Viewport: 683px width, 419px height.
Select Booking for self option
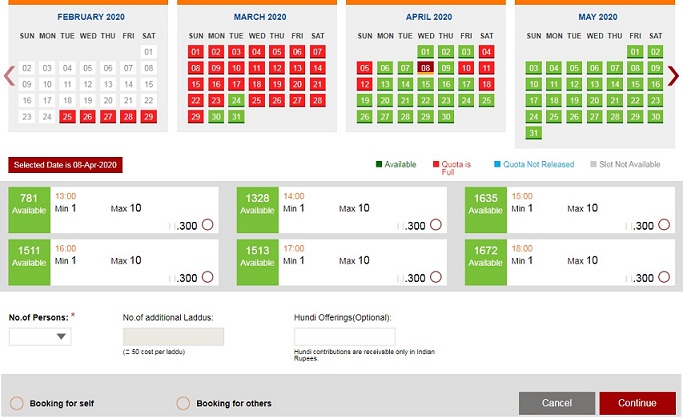tap(16, 403)
